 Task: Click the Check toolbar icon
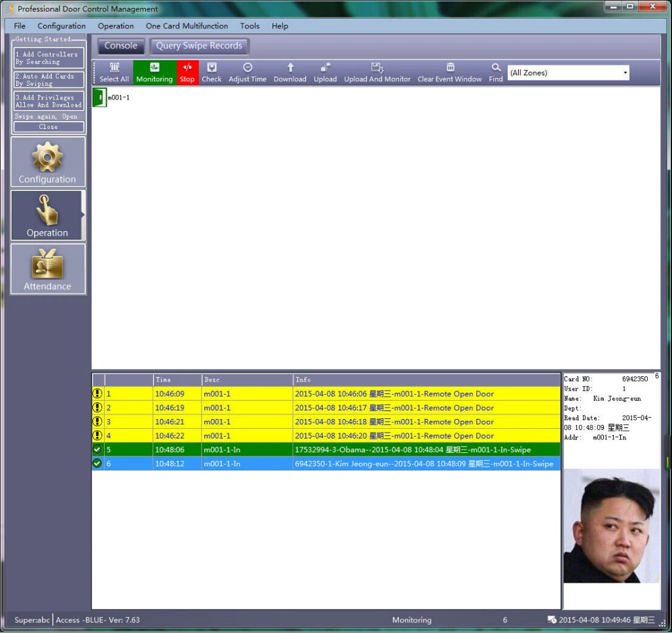point(212,72)
